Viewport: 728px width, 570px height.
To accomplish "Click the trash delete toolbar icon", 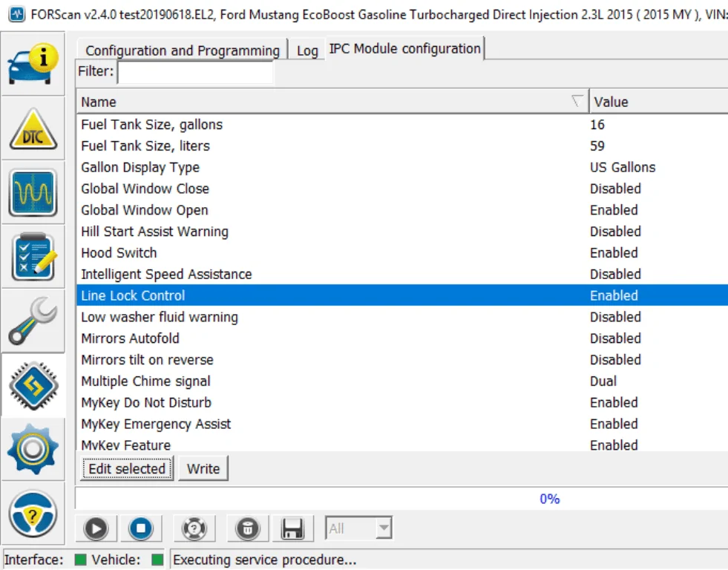I will [x=247, y=528].
